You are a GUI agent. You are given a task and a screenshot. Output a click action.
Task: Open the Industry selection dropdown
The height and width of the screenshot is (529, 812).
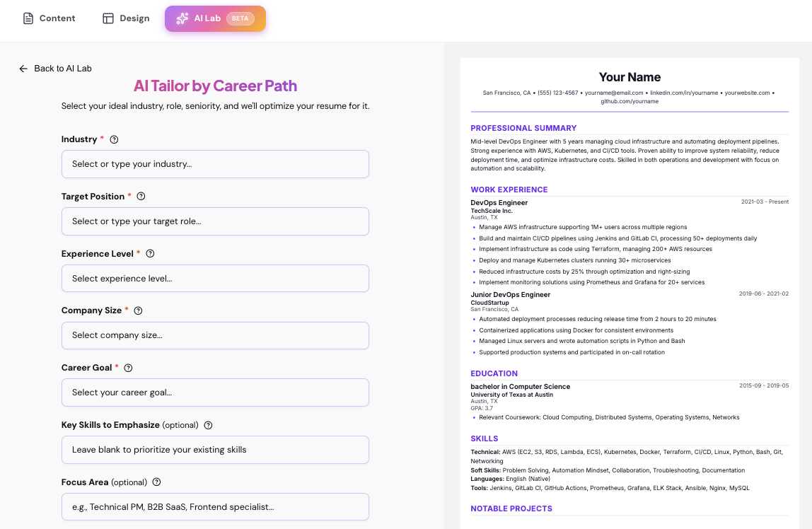pos(215,163)
